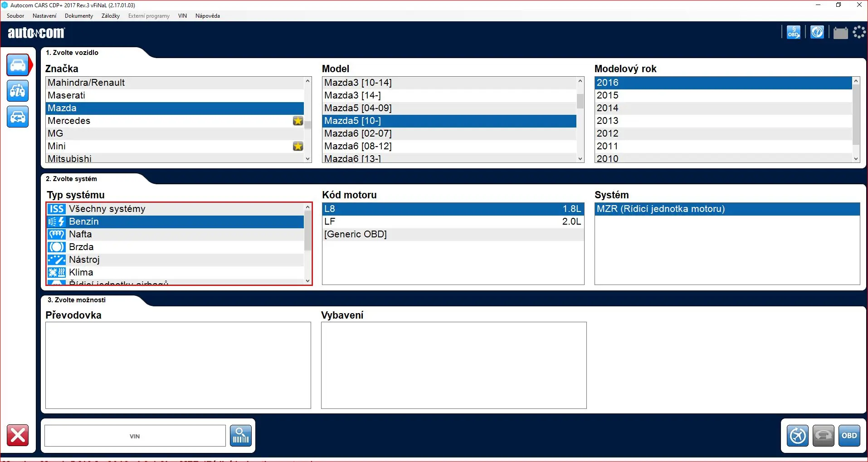Open the Dokumenty menu
This screenshot has height=462, width=868.
[x=79, y=16]
